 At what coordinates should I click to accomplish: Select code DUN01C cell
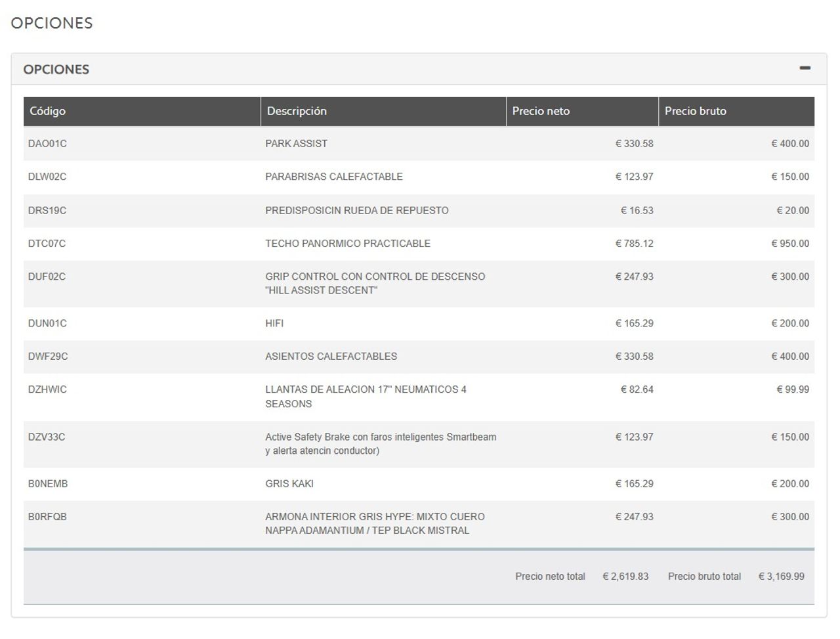(x=47, y=324)
